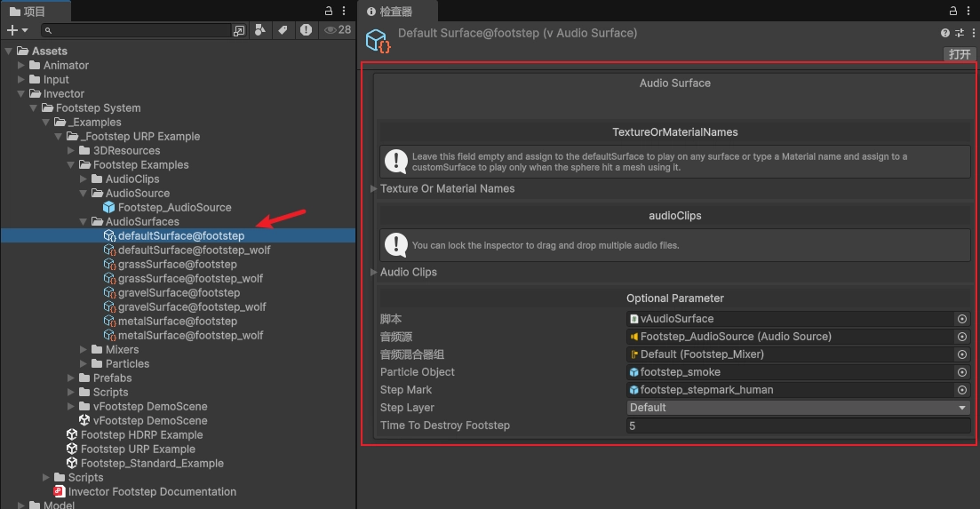Expand the 3DResources folder
Screen dimensions: 980x509
[71, 150]
